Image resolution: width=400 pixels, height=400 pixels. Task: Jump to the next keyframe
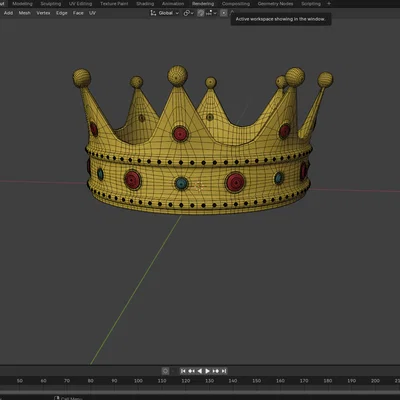click(x=216, y=371)
